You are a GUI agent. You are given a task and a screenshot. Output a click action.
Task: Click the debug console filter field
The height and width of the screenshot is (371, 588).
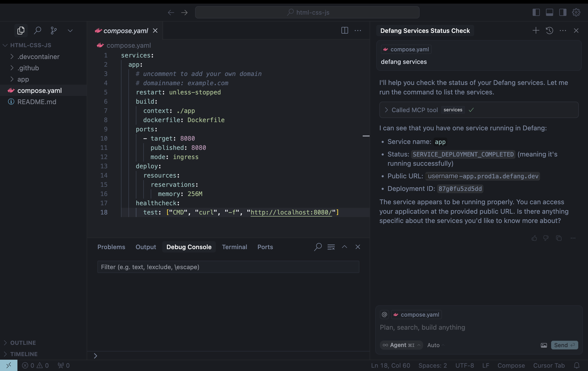(228, 267)
